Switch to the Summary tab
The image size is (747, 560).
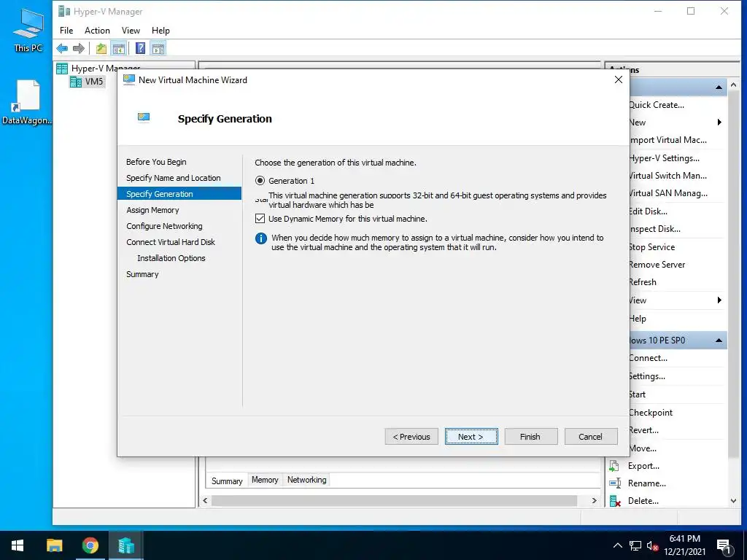pos(227,481)
